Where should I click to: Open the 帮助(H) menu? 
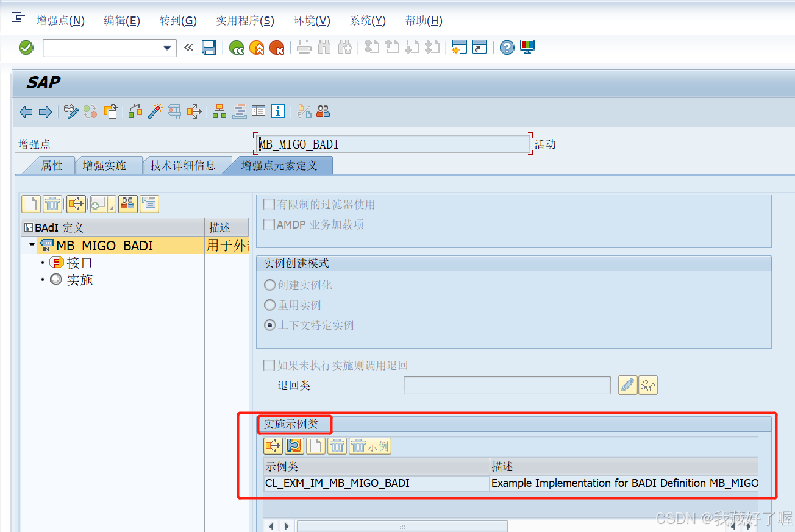pos(424,20)
